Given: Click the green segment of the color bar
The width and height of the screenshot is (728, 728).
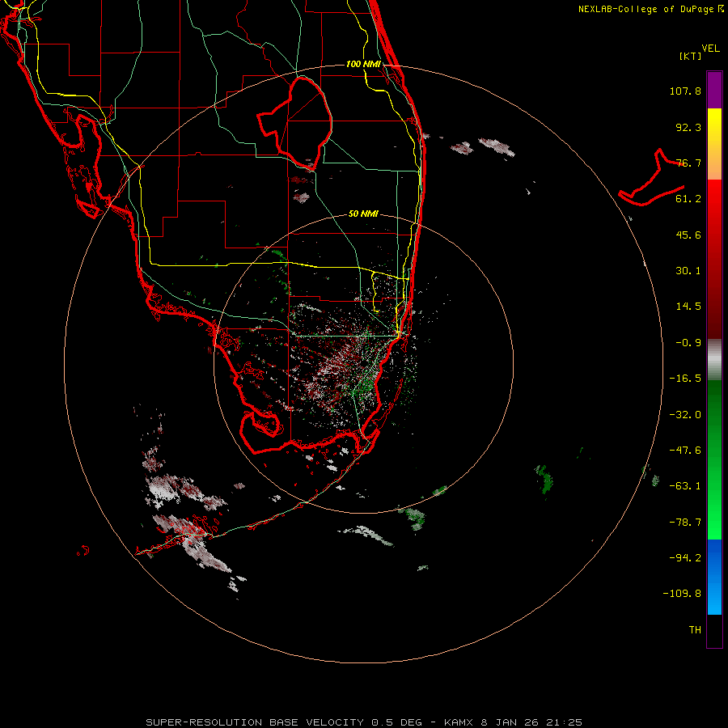Looking at the screenshot, I should (714, 459).
